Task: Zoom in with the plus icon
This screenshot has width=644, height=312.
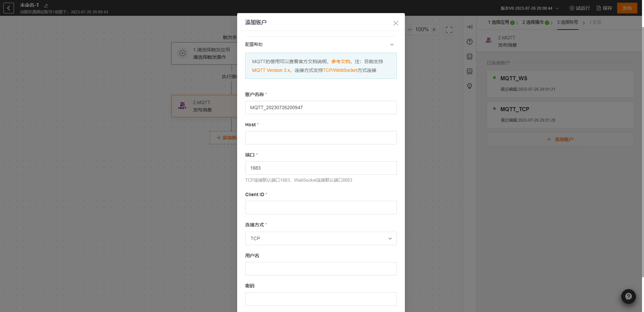Action: point(434,30)
